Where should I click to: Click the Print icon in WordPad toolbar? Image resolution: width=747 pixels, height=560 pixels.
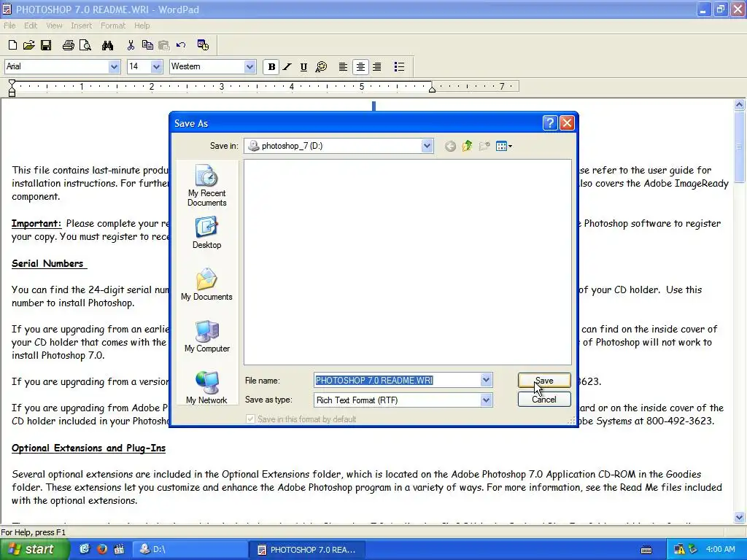(68, 45)
